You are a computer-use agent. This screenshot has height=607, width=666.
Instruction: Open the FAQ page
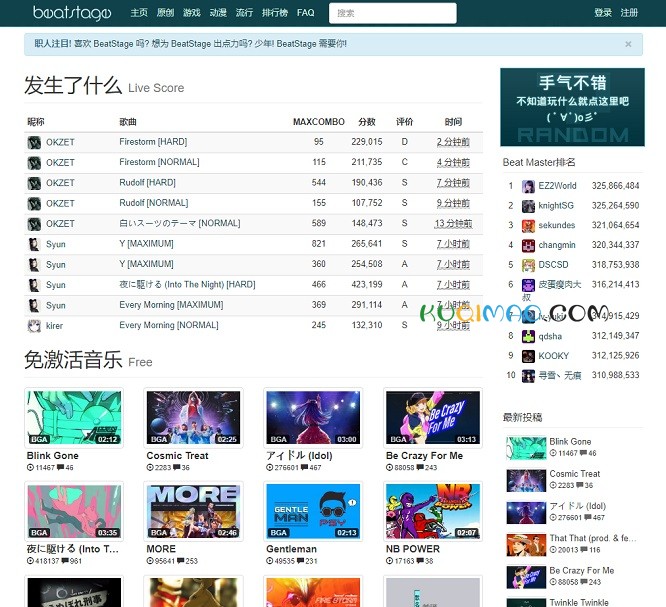(x=305, y=13)
